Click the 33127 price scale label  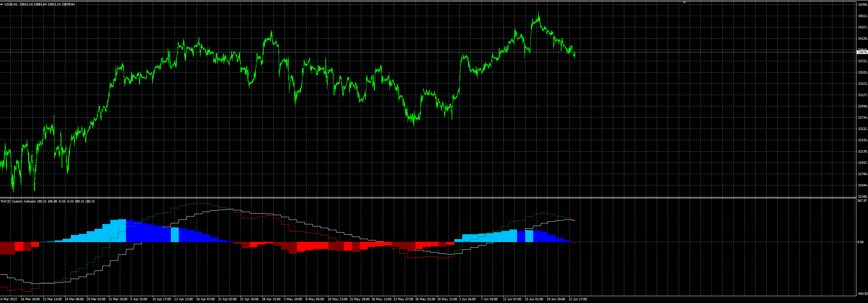tap(863, 95)
